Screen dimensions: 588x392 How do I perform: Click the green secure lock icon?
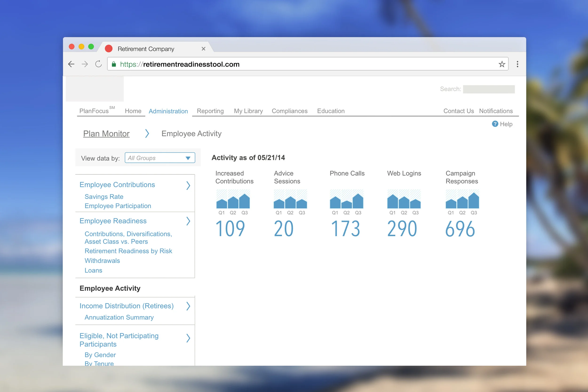[x=114, y=64]
